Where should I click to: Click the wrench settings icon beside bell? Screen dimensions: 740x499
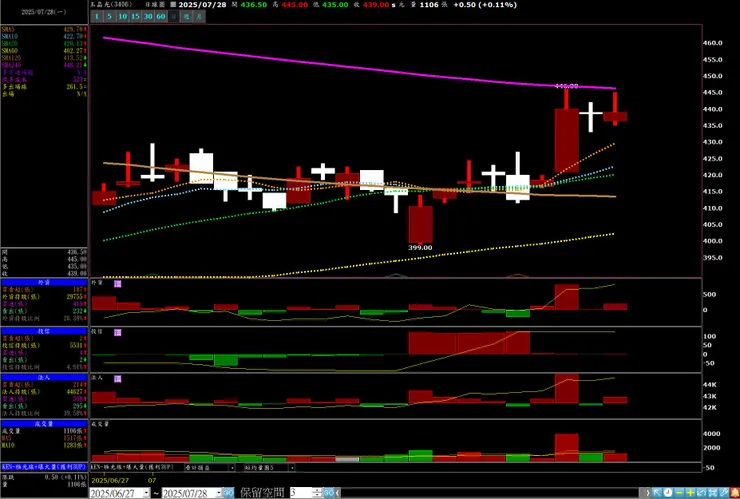coord(724,493)
